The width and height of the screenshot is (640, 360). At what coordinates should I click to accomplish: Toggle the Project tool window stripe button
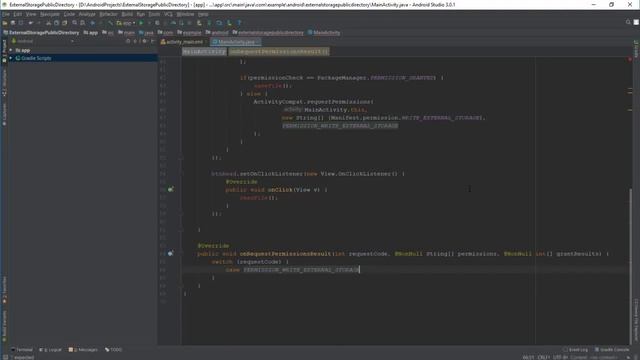pyautogui.click(x=4, y=51)
